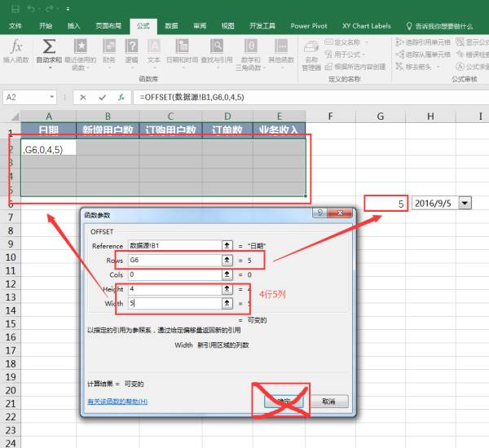Screen dimensions: 489x448
Task: Click the Math and Trig functions icon
Action: 251,46
